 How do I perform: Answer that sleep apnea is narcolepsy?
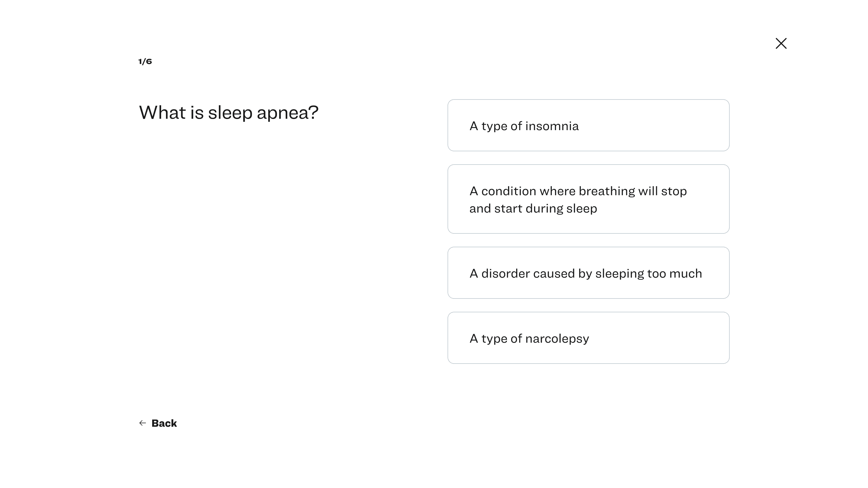pyautogui.click(x=588, y=338)
